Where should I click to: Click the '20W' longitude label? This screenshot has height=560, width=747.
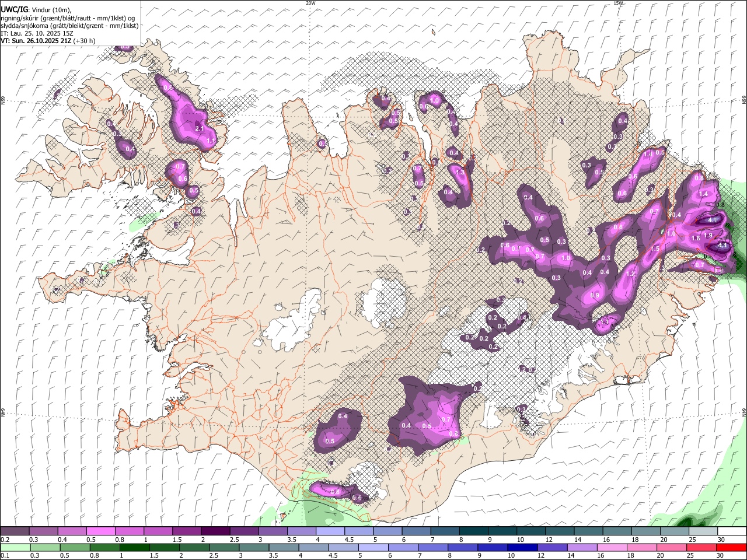click(310, 3)
